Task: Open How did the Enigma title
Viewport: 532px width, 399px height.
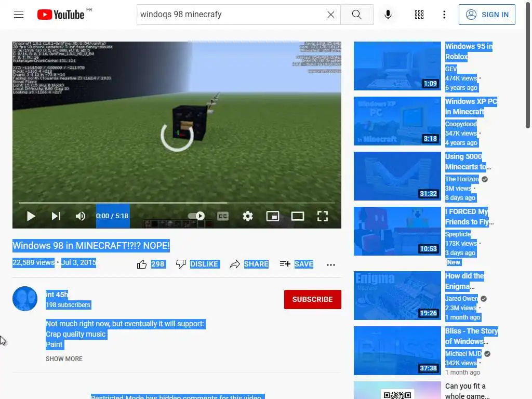Action: click(464, 281)
